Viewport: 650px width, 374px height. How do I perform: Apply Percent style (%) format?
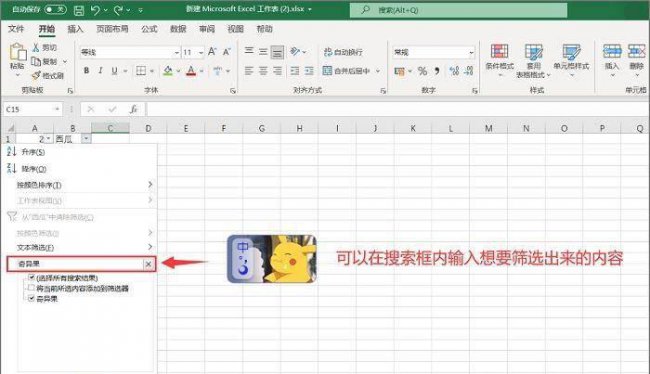422,71
